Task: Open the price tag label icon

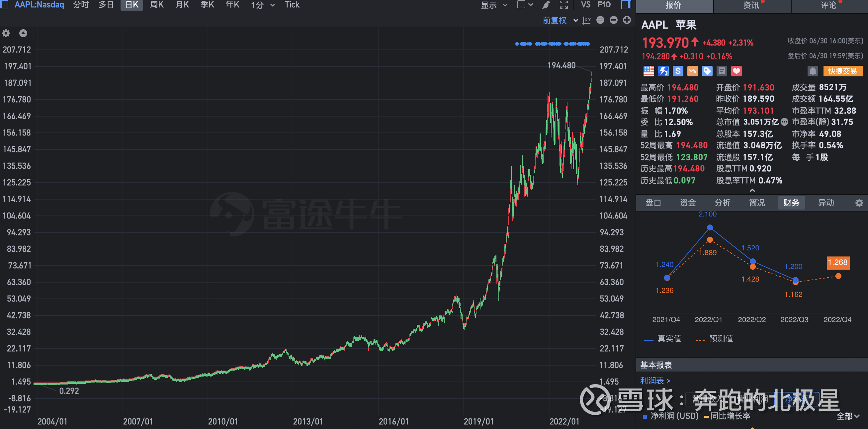Action: pyautogui.click(x=707, y=71)
